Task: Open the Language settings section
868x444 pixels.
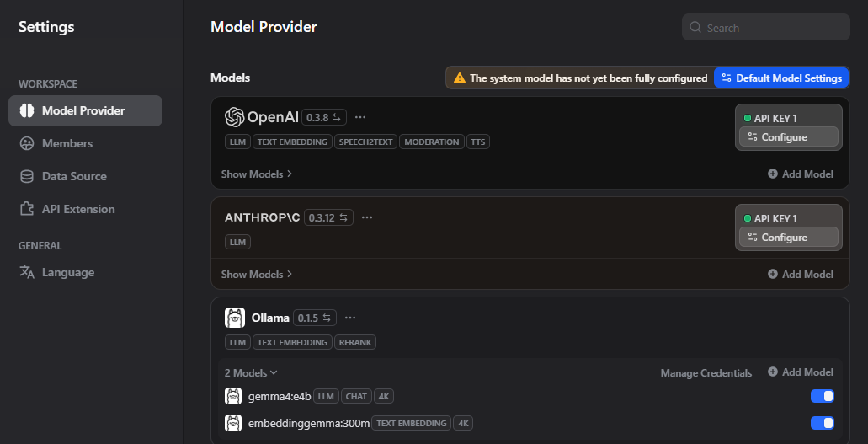Action: [x=85, y=272]
